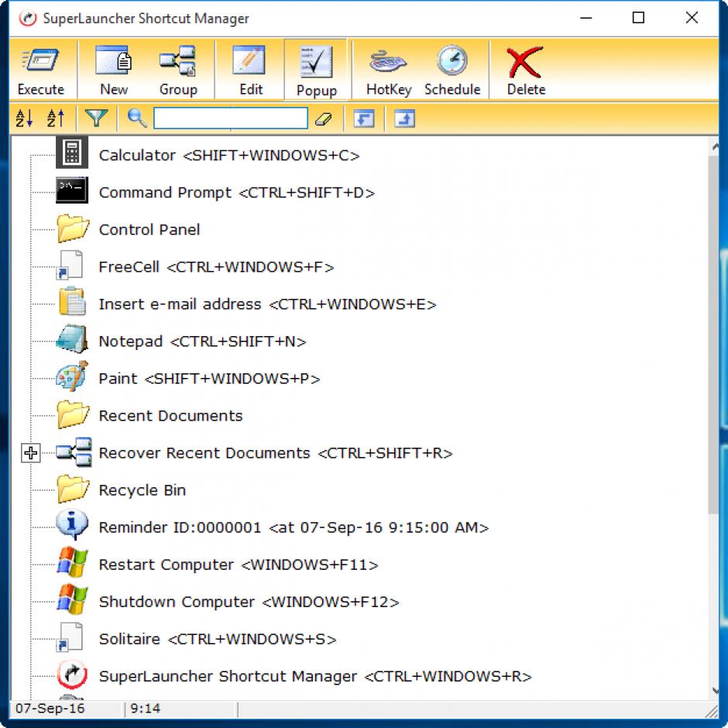Toggle the Popup toolbar button
This screenshot has width=728, height=728.
(316, 70)
